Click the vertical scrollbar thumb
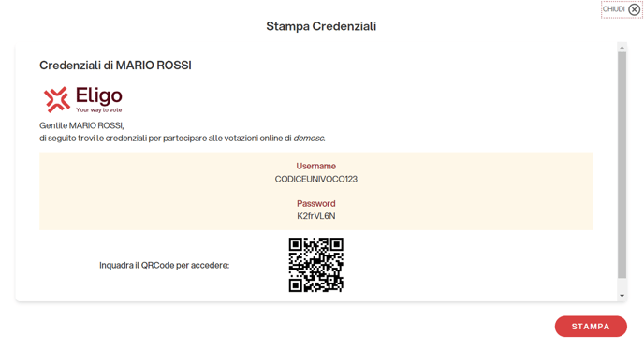The height and width of the screenshot is (350, 644). 622,165
